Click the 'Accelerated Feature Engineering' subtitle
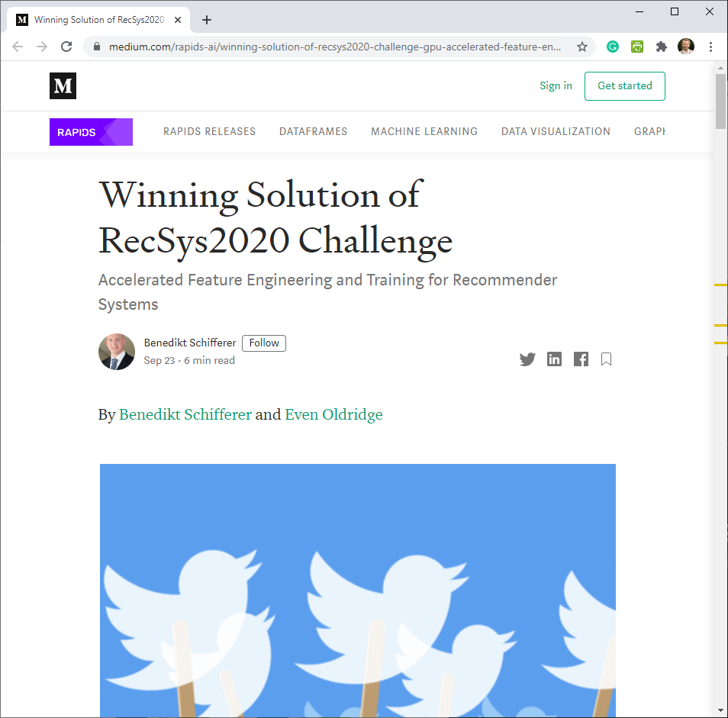 [327, 292]
